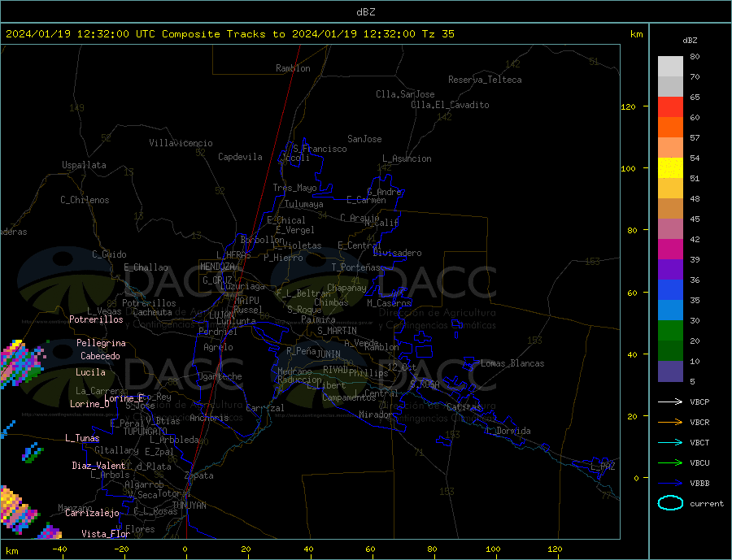Click the MENDOZA city label

click(x=217, y=267)
